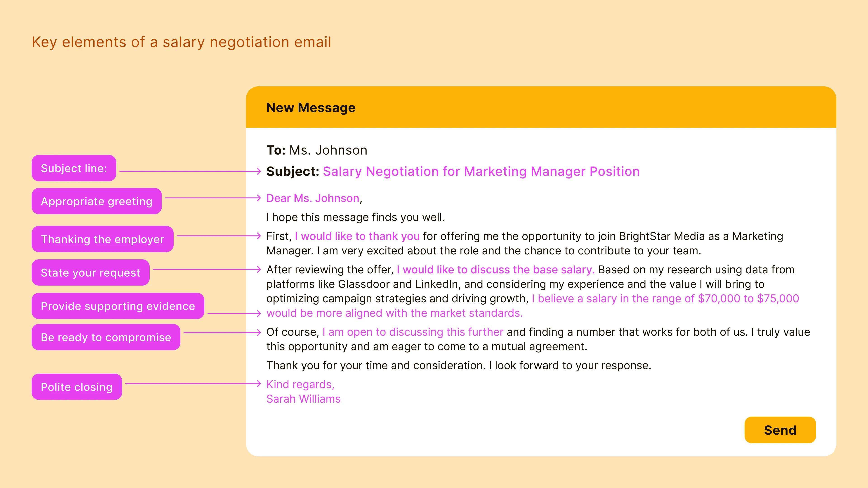
Task: Click the "Kind regards," closing text
Action: coord(300,385)
